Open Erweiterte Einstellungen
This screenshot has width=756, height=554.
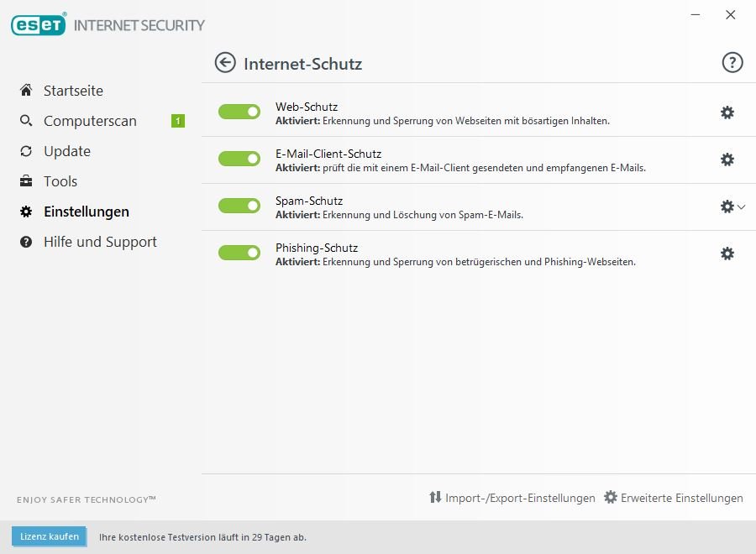click(674, 498)
